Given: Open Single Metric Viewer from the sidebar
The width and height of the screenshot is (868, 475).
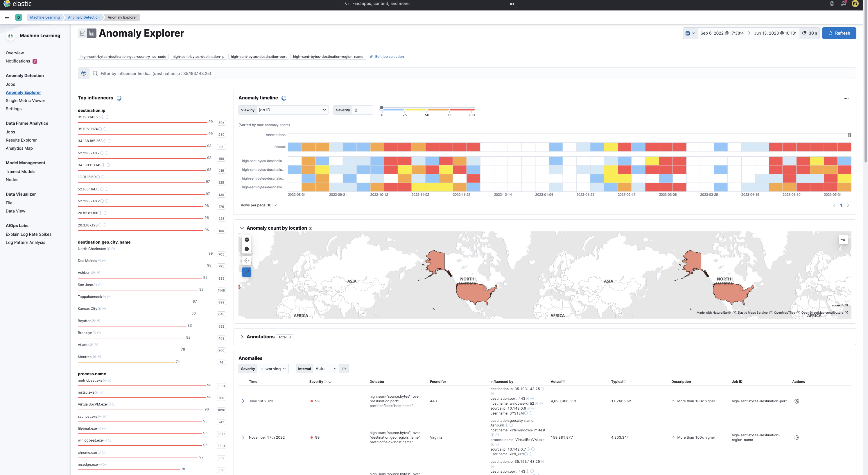Looking at the screenshot, I should coord(25,101).
